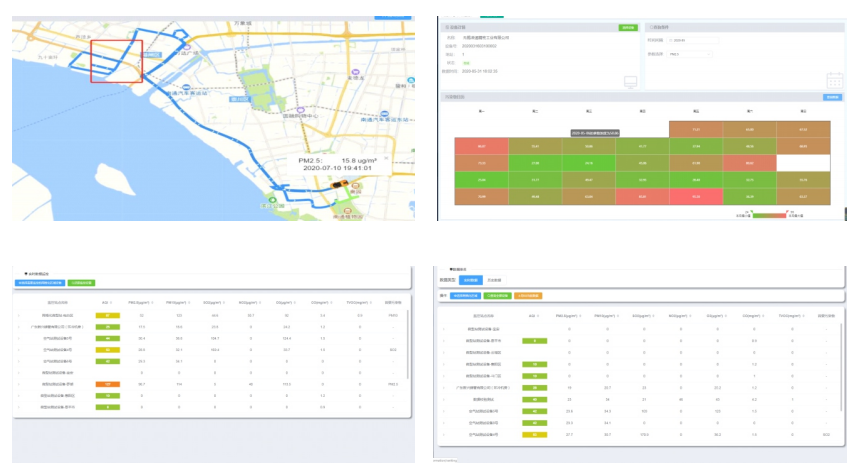
Task: Click the blue action button in the bottom-left panel
Action: [x=40, y=283]
